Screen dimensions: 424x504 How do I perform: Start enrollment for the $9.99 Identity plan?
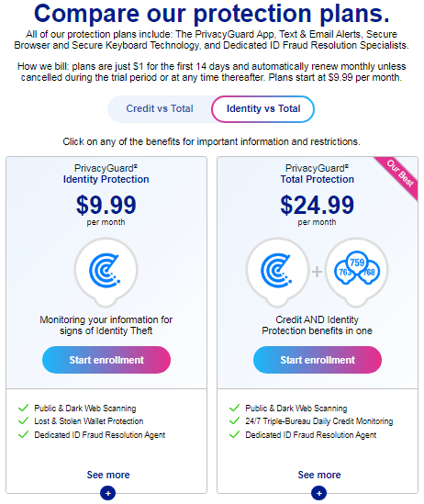[x=106, y=360]
